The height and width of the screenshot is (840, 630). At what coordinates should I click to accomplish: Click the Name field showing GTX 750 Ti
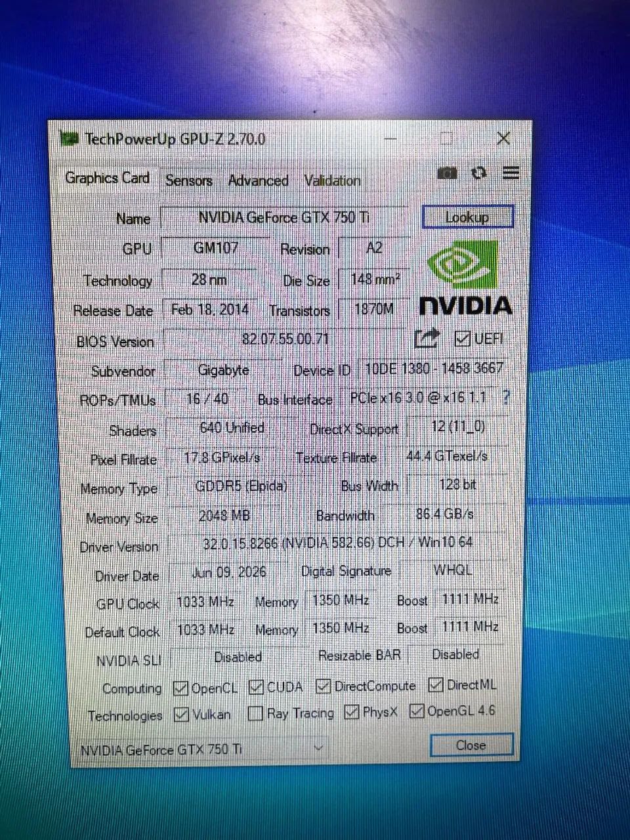(284, 217)
